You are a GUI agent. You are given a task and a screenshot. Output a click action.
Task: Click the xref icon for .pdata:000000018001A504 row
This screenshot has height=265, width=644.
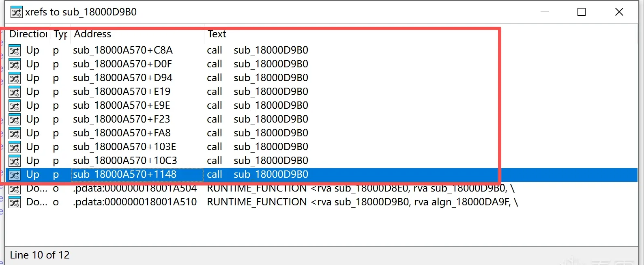(x=15, y=189)
